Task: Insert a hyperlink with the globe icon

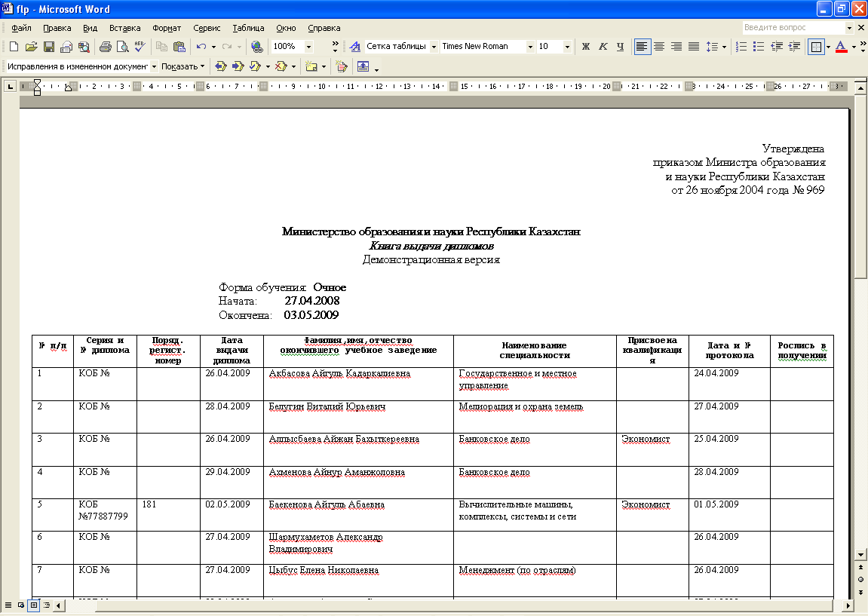Action: (x=256, y=47)
